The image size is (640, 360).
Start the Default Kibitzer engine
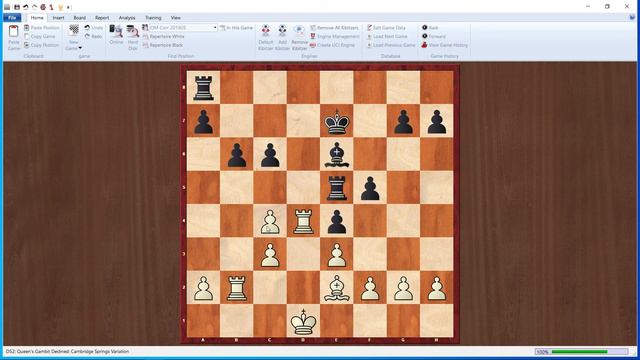pos(265,38)
